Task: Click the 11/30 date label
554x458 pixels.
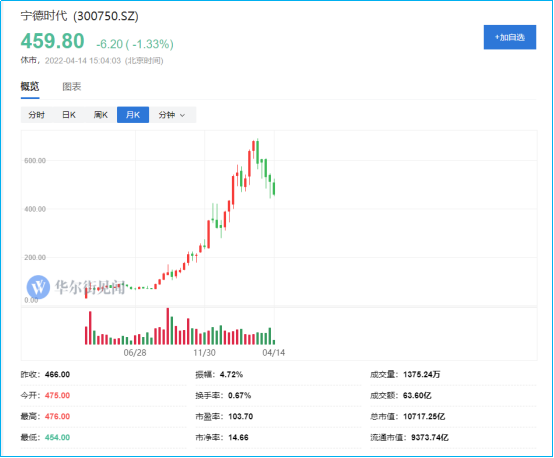Action: (204, 353)
